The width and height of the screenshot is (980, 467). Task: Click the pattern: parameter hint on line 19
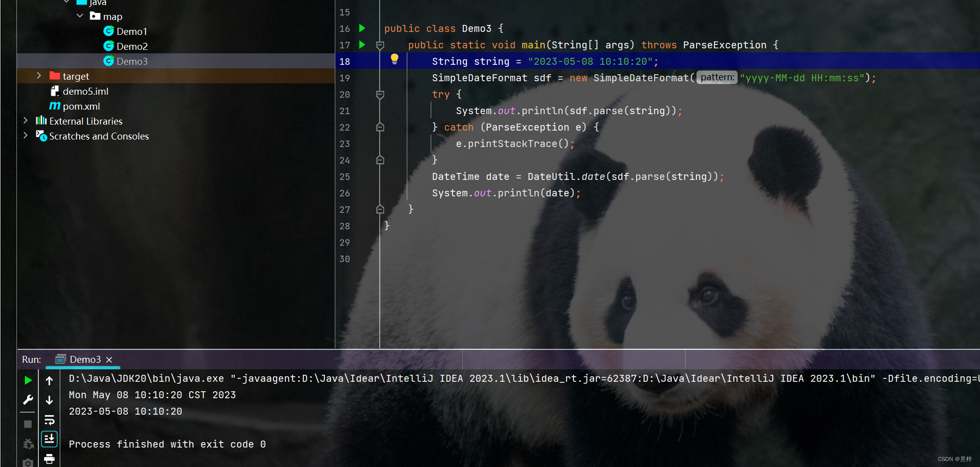(x=716, y=77)
